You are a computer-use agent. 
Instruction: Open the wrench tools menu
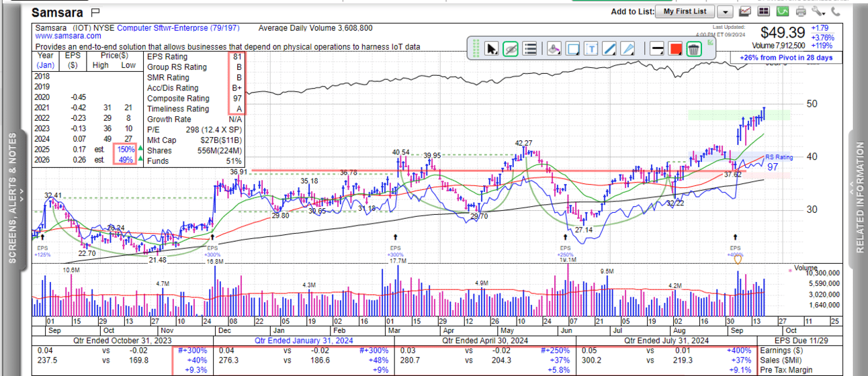tap(818, 11)
